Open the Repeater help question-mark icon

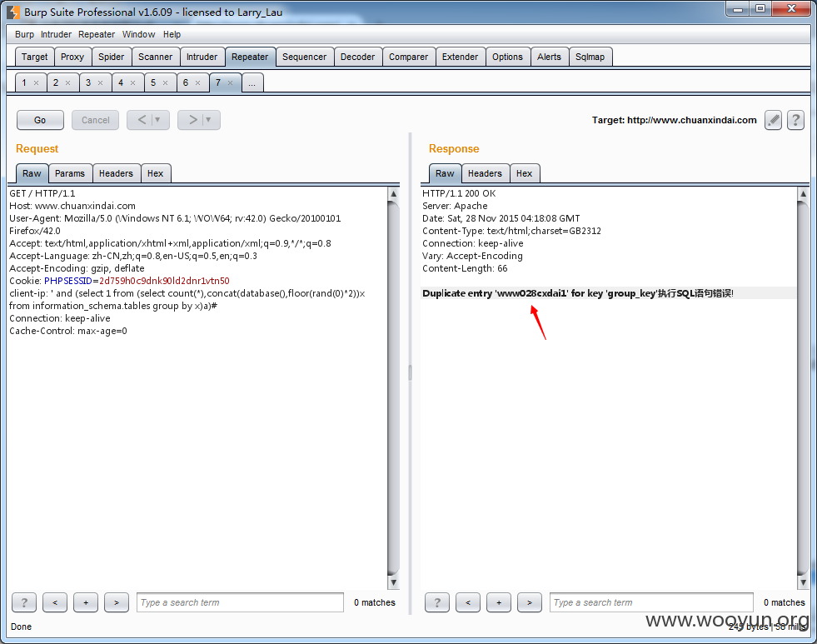795,120
